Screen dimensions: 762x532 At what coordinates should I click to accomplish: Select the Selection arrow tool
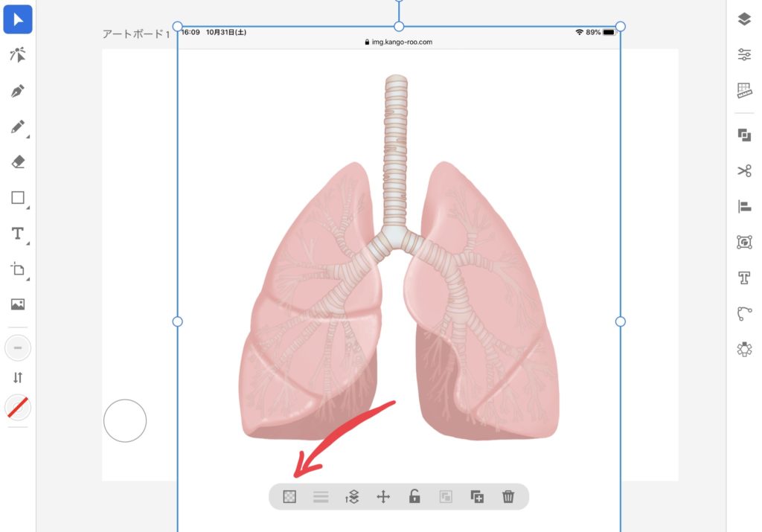(x=18, y=19)
